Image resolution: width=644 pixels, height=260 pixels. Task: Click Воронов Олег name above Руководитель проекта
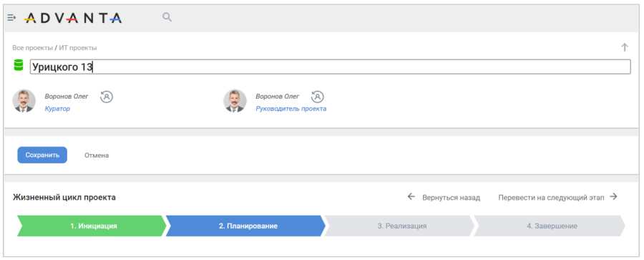click(278, 97)
